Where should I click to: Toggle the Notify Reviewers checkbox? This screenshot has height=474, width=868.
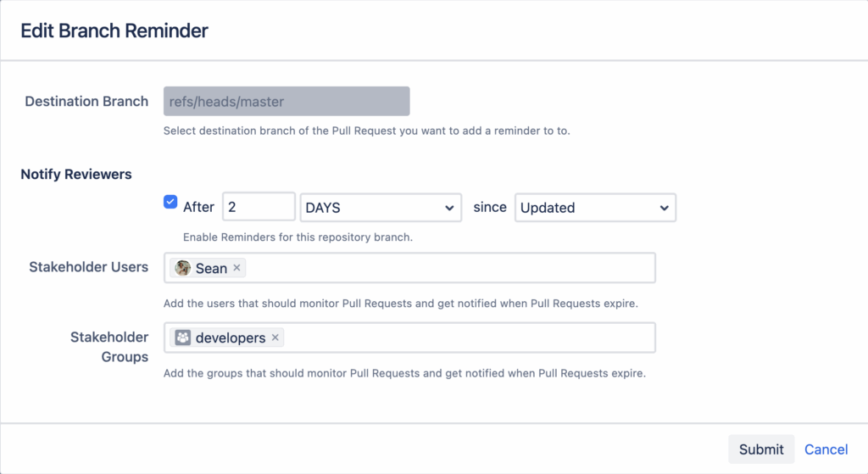click(170, 203)
